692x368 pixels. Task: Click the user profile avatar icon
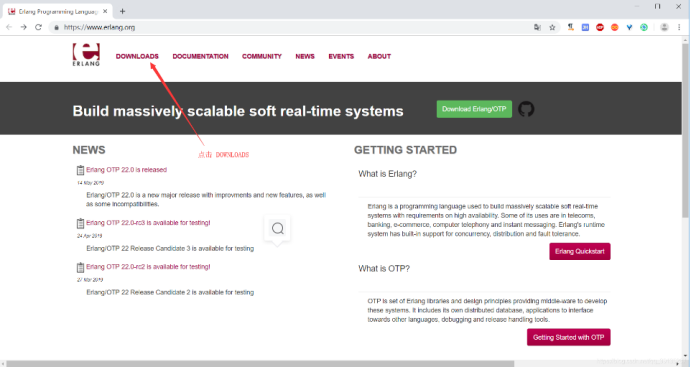click(664, 27)
